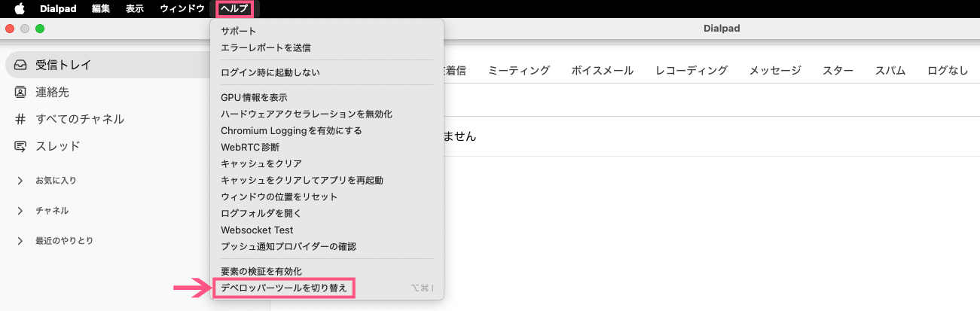Click the チャネル section label
Image resolution: width=980 pixels, height=311 pixels.
tap(52, 211)
